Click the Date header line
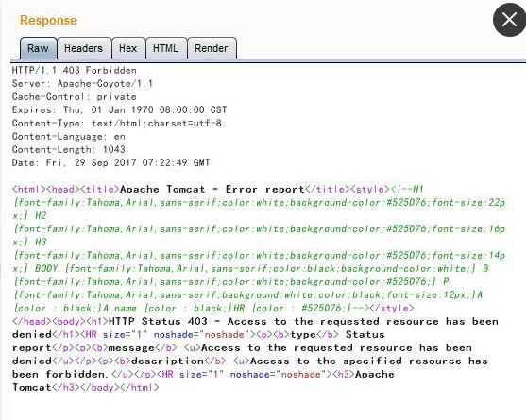Screen dimensions: 526x420 [x=111, y=163]
